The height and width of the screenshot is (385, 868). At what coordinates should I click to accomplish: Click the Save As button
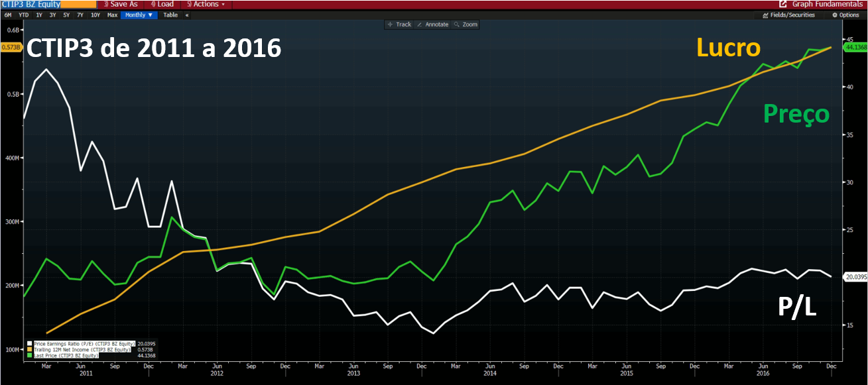[121, 4]
